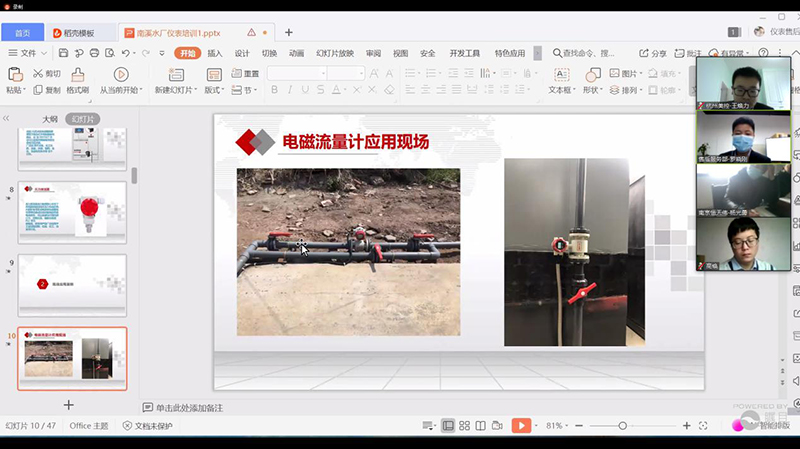Click the Cut (剪切) scissors icon
The height and width of the screenshot is (449, 800).
pos(39,74)
